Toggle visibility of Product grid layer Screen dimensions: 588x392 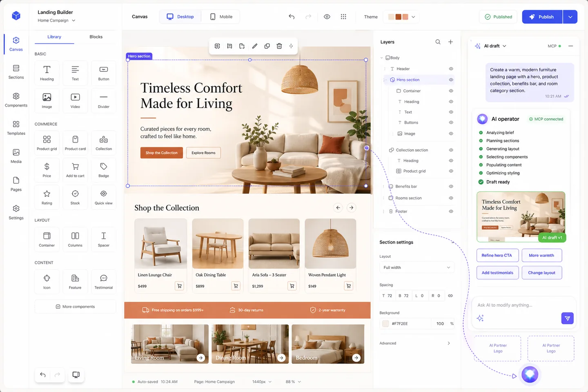(x=451, y=171)
